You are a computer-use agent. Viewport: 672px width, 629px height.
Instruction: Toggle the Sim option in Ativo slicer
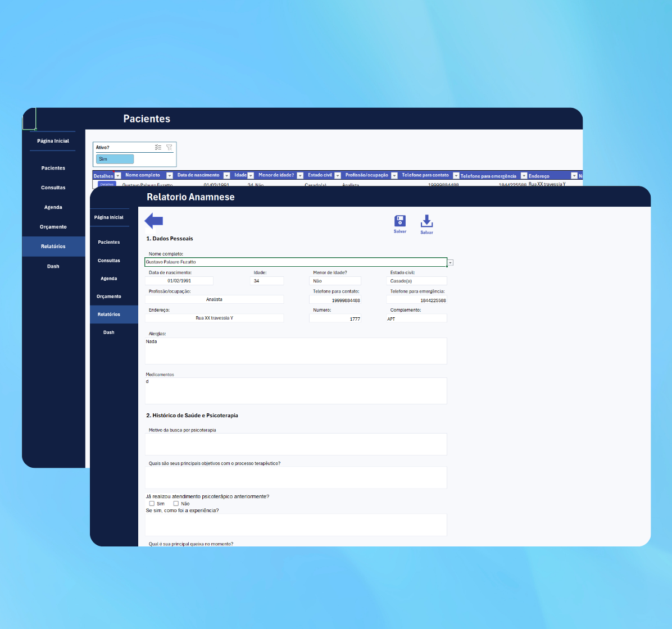[x=115, y=159]
